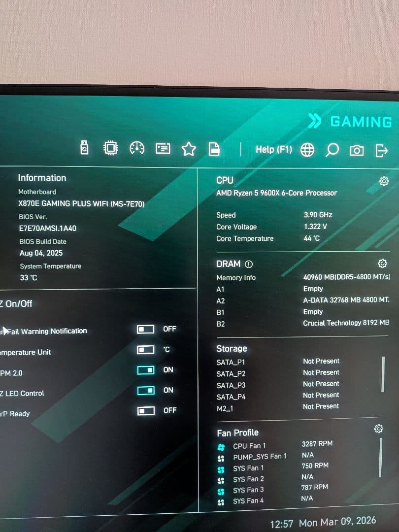Click the A1 slot Empty entry
This screenshot has height=532, width=399.
pyautogui.click(x=313, y=289)
